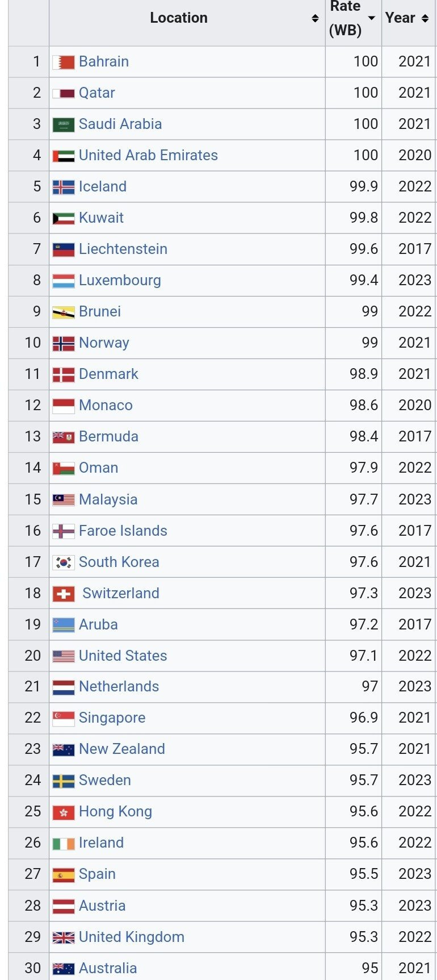Click the United States flag icon
Image resolution: width=437 pixels, height=980 pixels.
click(x=64, y=656)
